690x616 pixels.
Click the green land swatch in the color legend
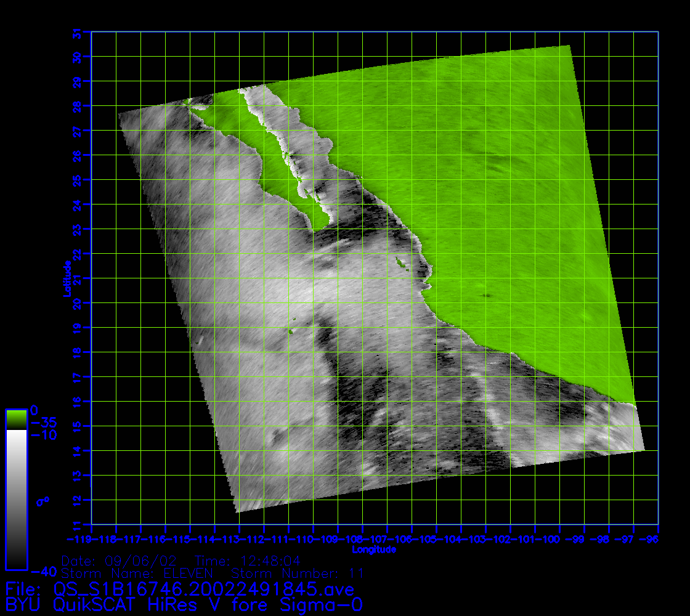pyautogui.click(x=16, y=419)
